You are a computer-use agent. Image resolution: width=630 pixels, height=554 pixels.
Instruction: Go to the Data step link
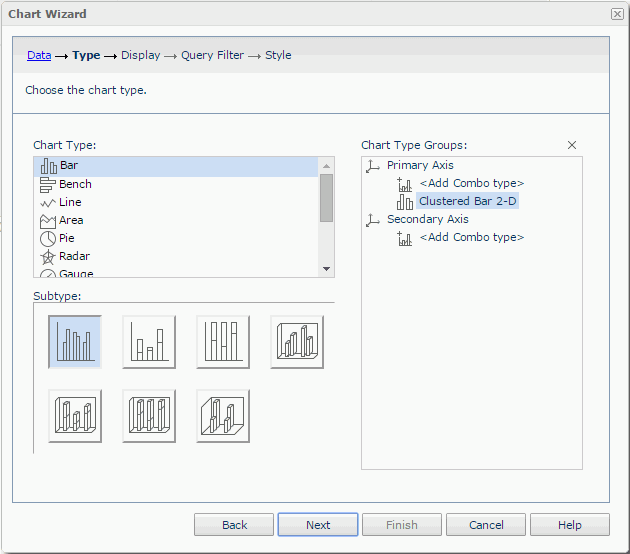click(x=39, y=55)
